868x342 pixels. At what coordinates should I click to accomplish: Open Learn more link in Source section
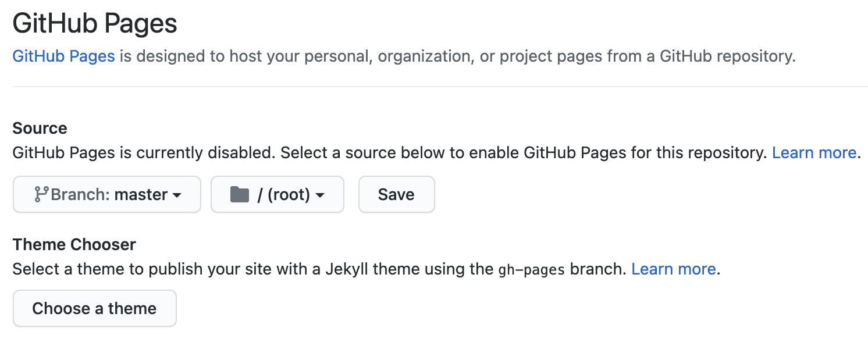pyautogui.click(x=814, y=153)
